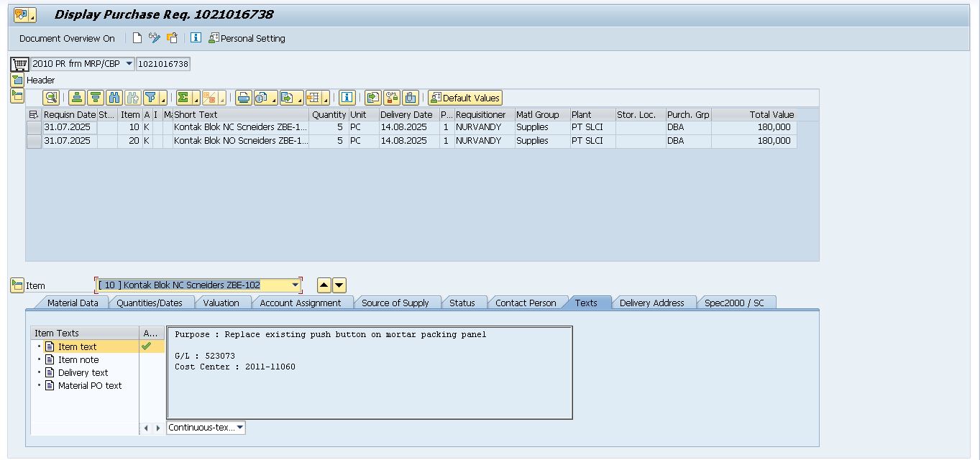
Task: Click the Find binoculars icon
Action: [114, 98]
